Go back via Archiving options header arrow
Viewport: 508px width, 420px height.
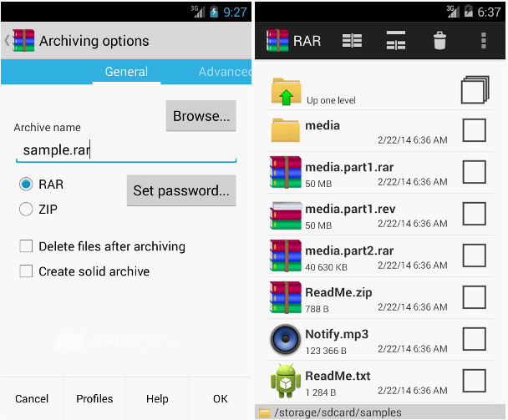point(8,40)
